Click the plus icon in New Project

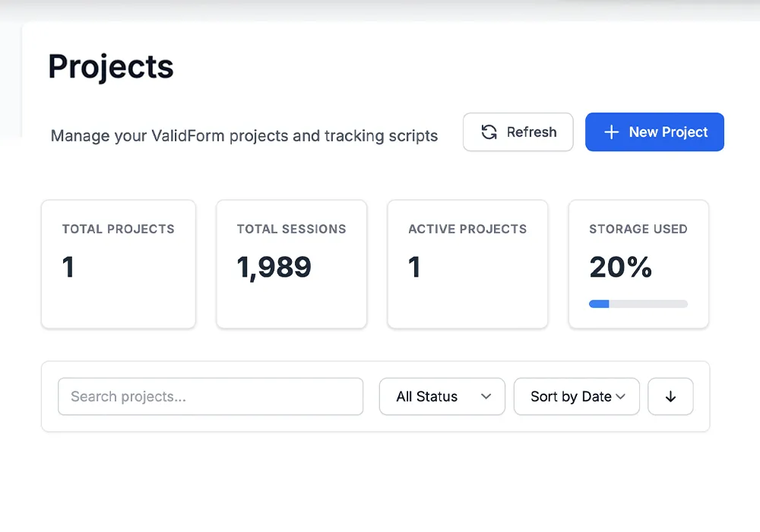tap(611, 131)
